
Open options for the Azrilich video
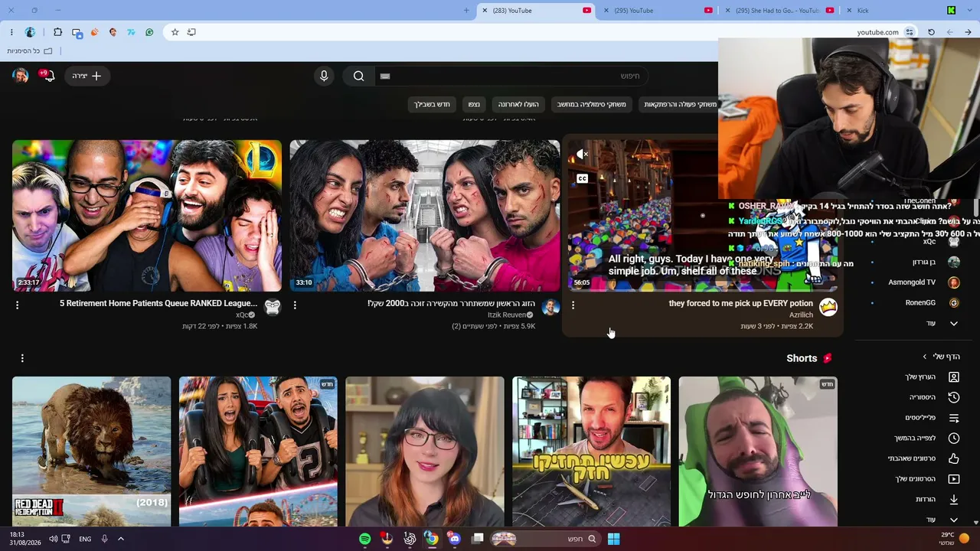(x=573, y=305)
